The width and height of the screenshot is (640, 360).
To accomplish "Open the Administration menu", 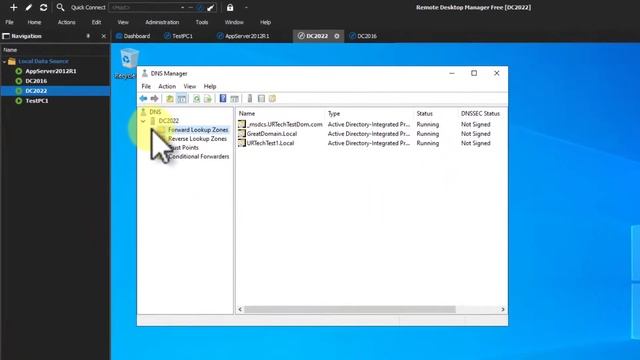I will pos(162,22).
